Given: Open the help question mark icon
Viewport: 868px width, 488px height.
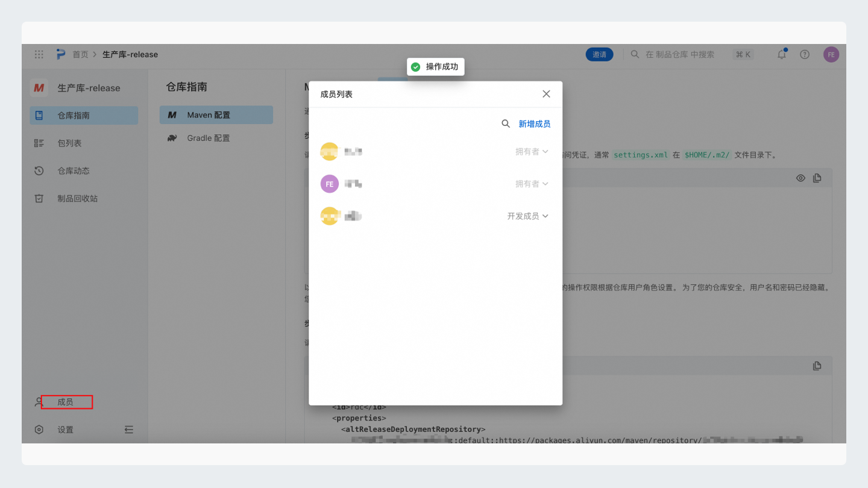Looking at the screenshot, I should coord(805,54).
